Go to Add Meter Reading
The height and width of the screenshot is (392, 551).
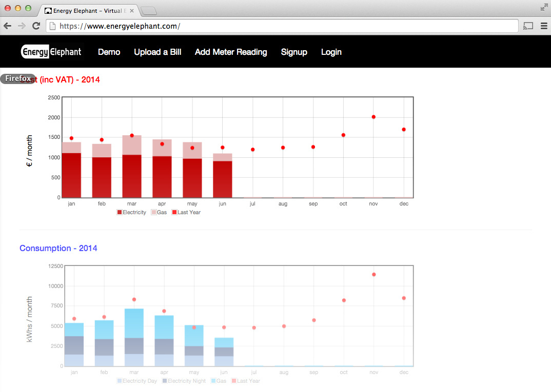pos(231,52)
